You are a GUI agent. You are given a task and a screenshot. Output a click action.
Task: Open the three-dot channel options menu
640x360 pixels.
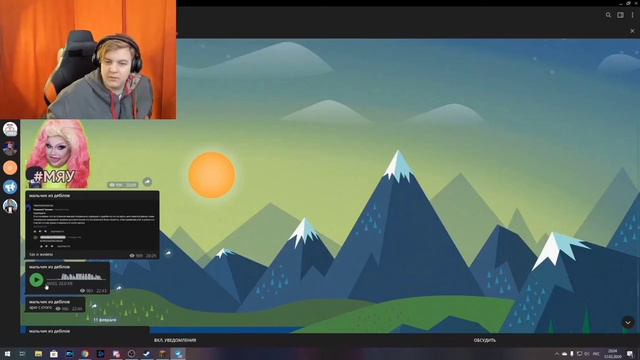[633, 15]
